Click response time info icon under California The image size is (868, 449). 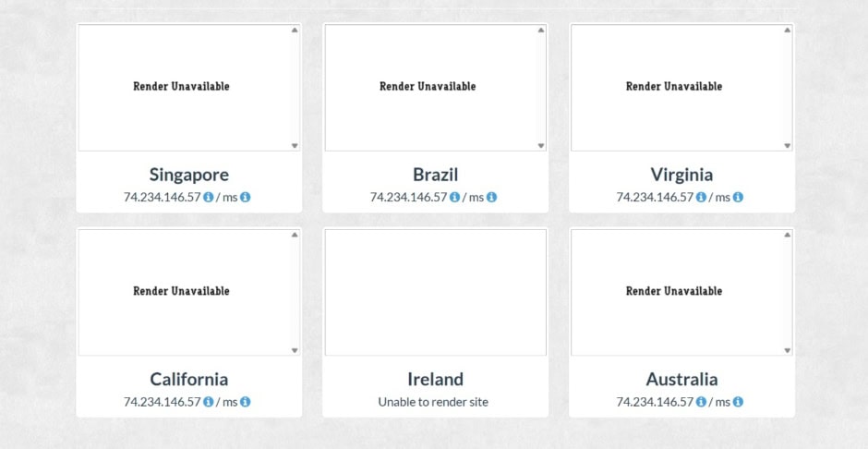246,402
